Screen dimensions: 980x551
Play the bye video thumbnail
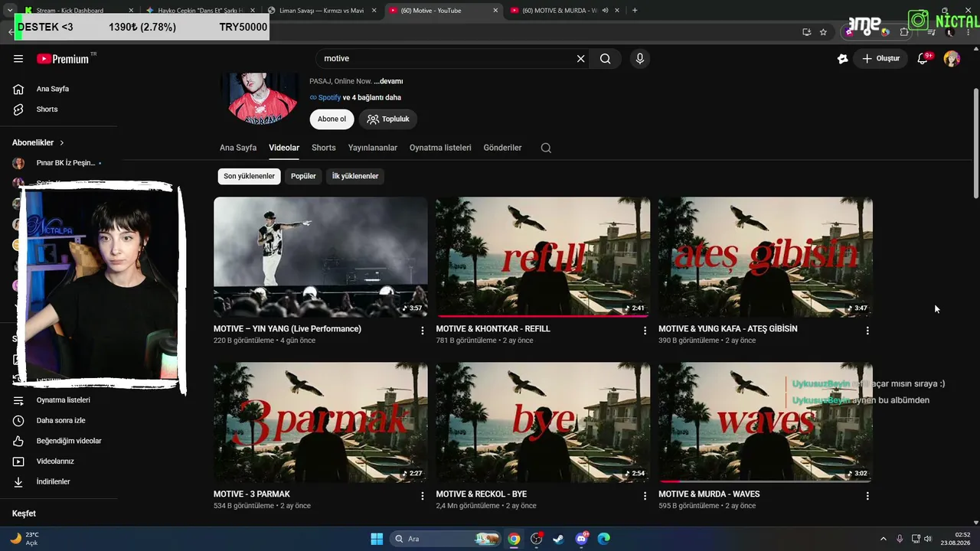[x=543, y=422]
